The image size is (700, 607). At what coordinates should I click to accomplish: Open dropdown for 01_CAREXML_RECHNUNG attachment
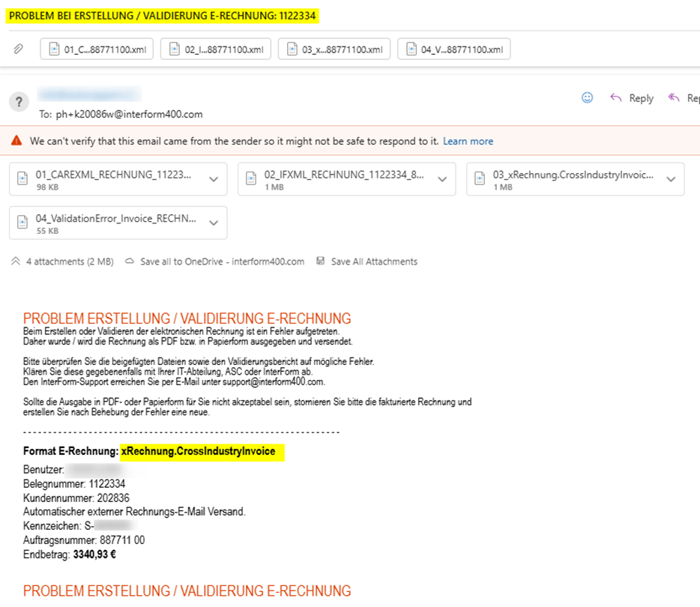click(x=214, y=180)
